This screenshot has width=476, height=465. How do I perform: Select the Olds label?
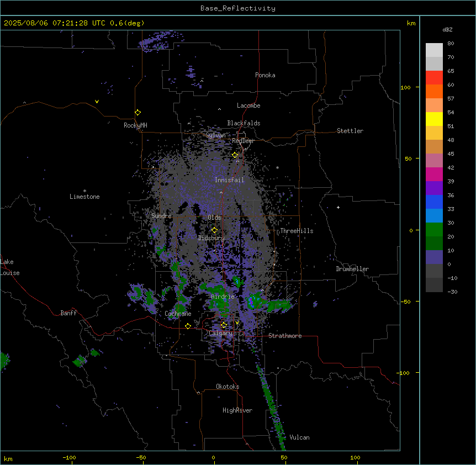click(214, 218)
